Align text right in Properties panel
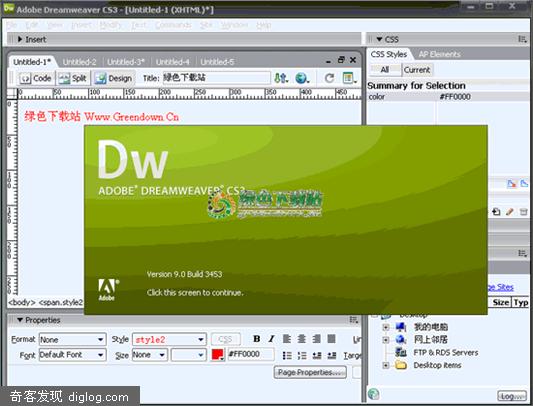This screenshot has width=533, height=406. pyautogui.click(x=316, y=339)
